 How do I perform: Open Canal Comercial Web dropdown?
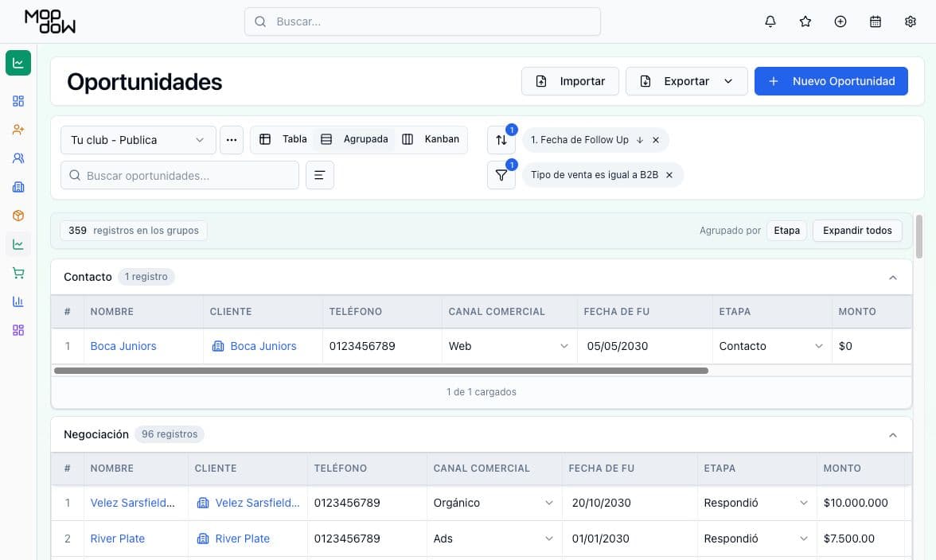509,346
